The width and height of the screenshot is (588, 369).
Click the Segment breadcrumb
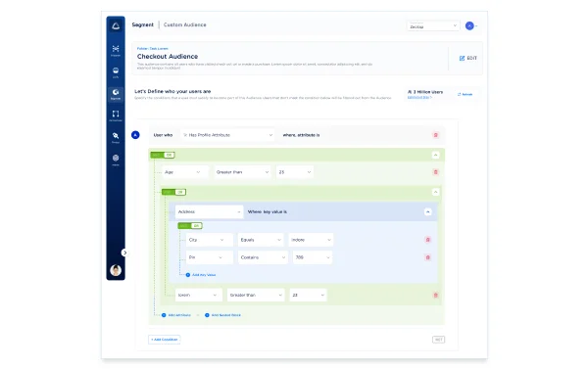(142, 24)
